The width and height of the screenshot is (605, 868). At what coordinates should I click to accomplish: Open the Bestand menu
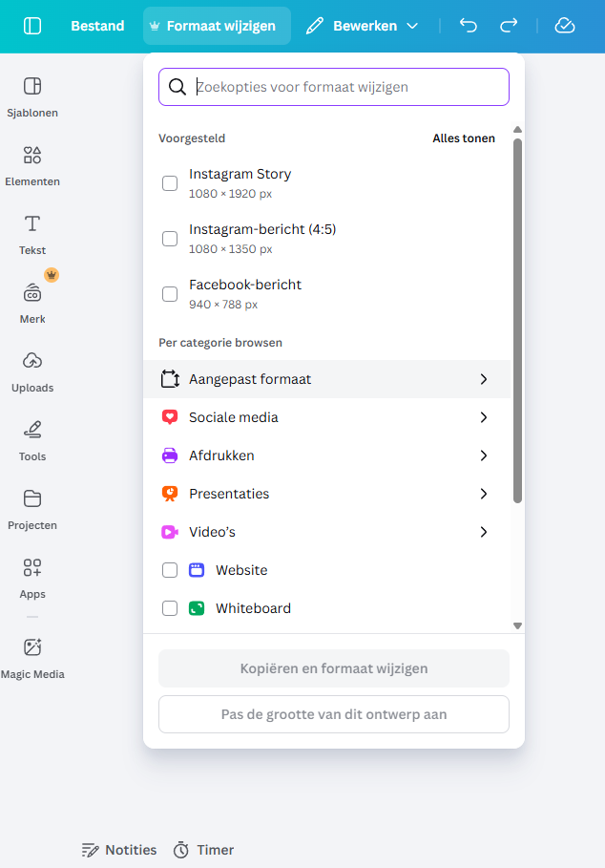tap(96, 26)
